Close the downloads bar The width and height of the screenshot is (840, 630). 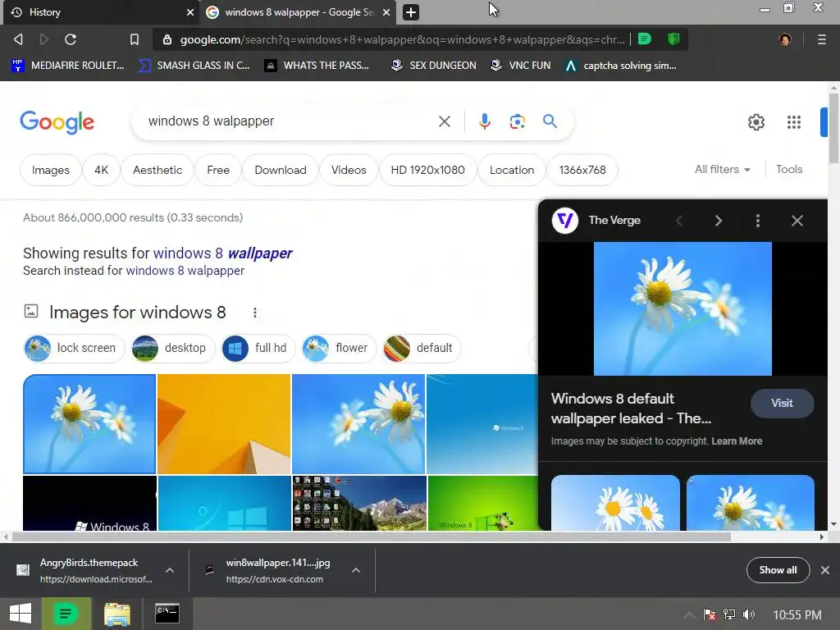pyautogui.click(x=825, y=571)
